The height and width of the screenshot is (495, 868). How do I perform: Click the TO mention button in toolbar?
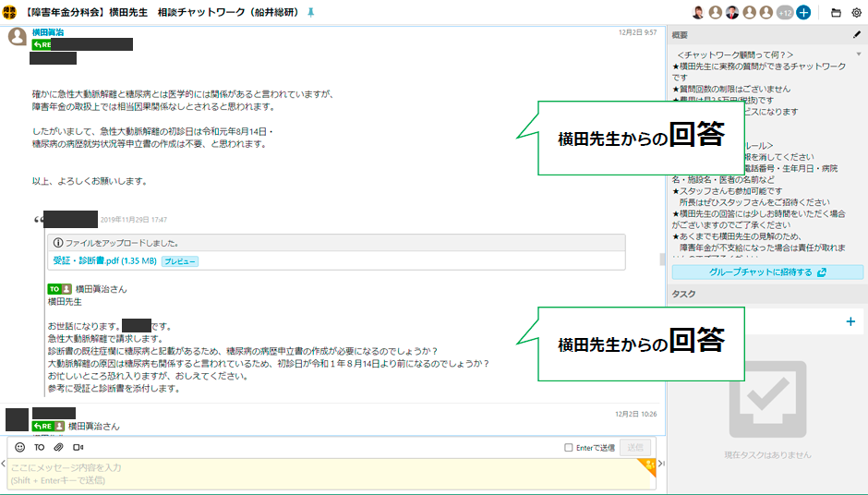pyautogui.click(x=40, y=447)
